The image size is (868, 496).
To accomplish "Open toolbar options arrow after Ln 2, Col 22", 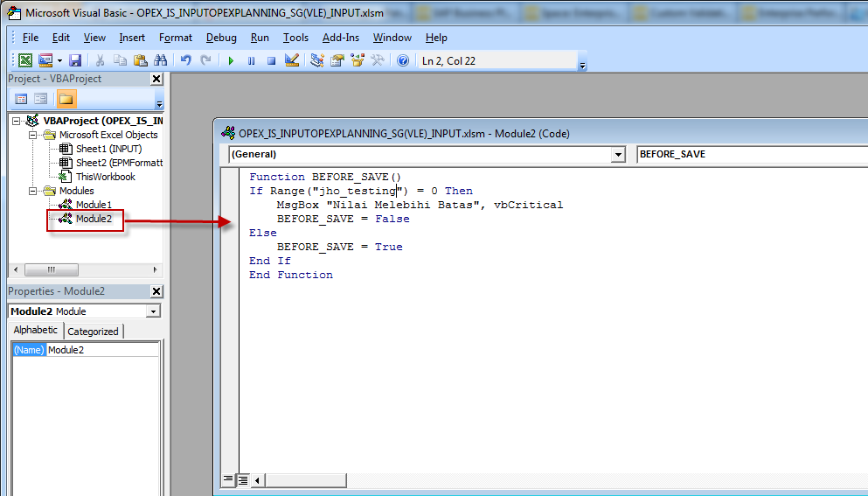I will (582, 66).
